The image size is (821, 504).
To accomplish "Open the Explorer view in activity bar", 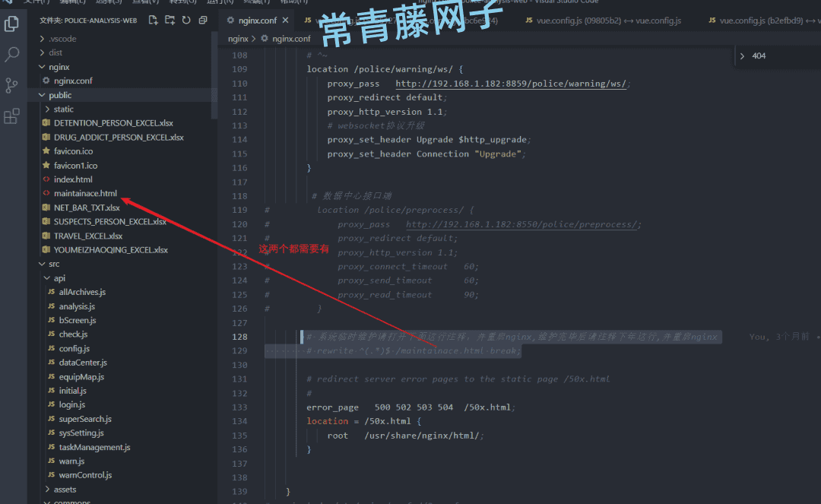I will pos(11,24).
